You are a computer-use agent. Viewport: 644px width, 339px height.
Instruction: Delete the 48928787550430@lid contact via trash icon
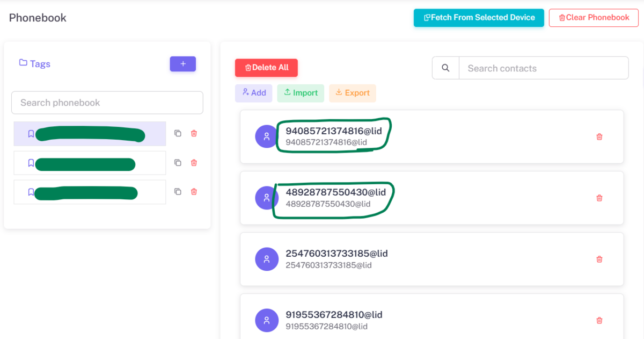pos(599,198)
